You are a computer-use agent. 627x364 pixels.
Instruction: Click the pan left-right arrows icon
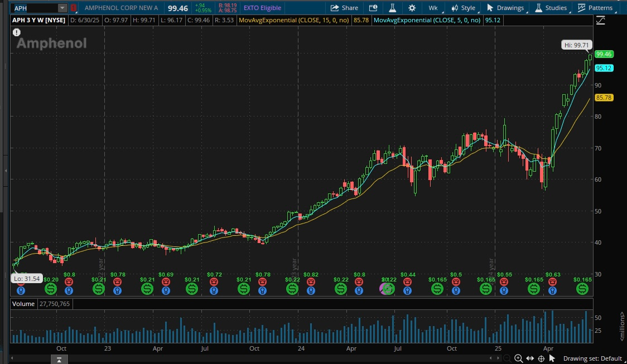click(x=530, y=358)
